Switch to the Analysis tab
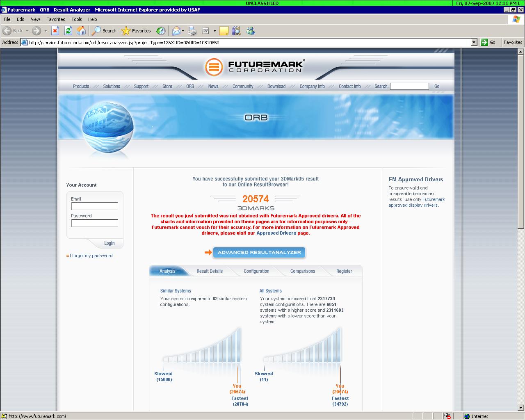 (x=167, y=271)
